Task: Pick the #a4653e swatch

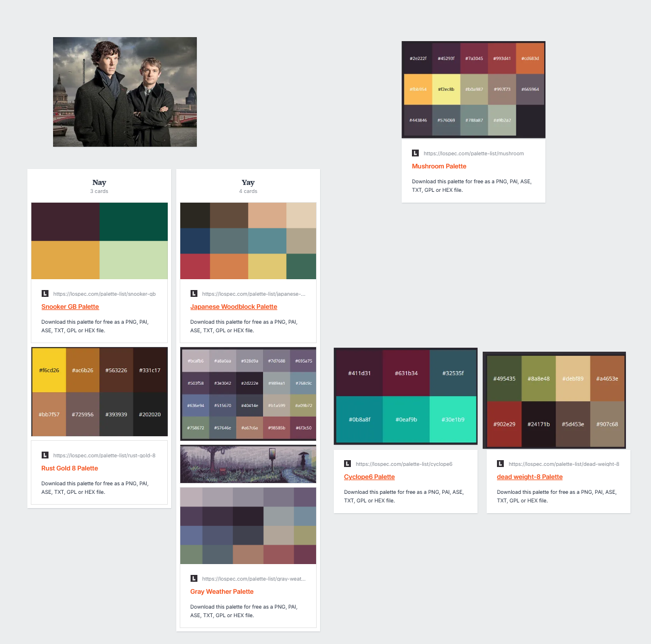Action: [608, 379]
